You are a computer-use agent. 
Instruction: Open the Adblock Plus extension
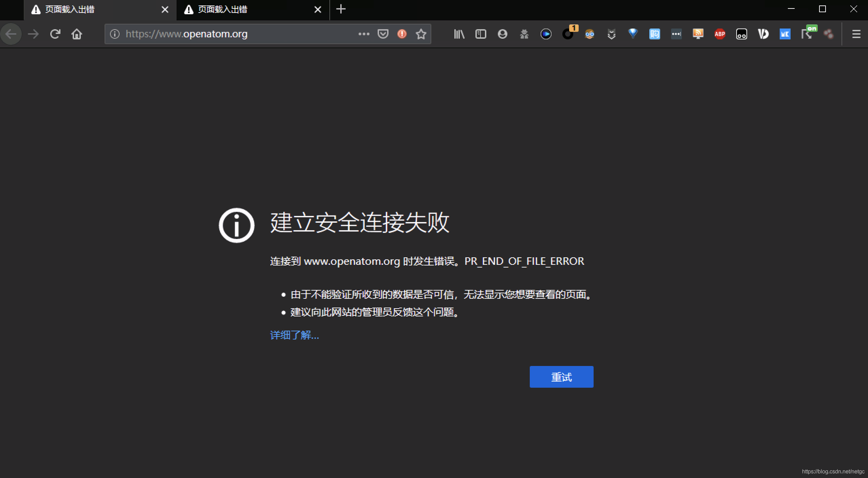[x=720, y=34]
